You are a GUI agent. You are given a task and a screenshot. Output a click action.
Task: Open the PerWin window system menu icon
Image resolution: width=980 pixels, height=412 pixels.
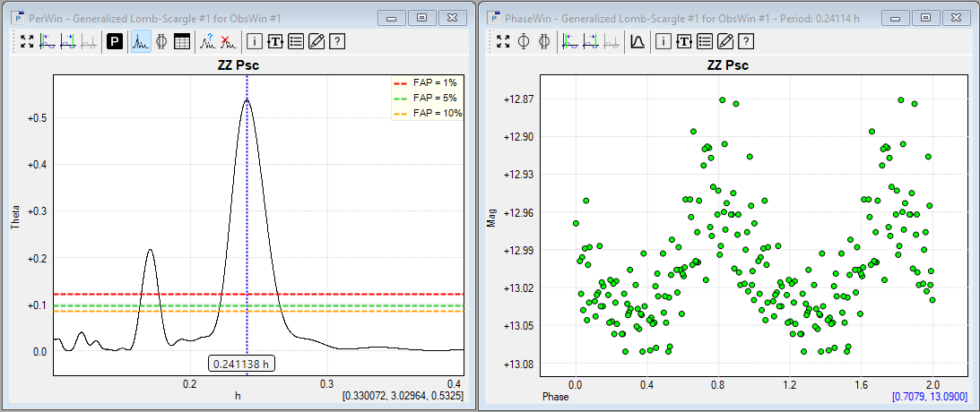point(18,17)
